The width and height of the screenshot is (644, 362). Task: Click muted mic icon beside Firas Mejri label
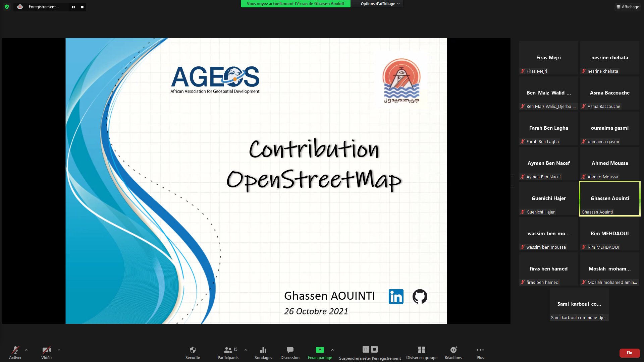523,71
